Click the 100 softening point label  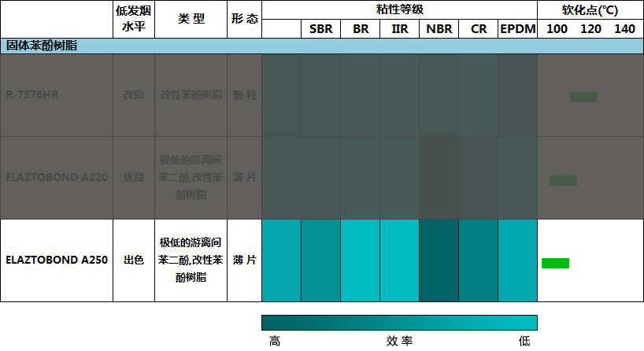tap(557, 29)
